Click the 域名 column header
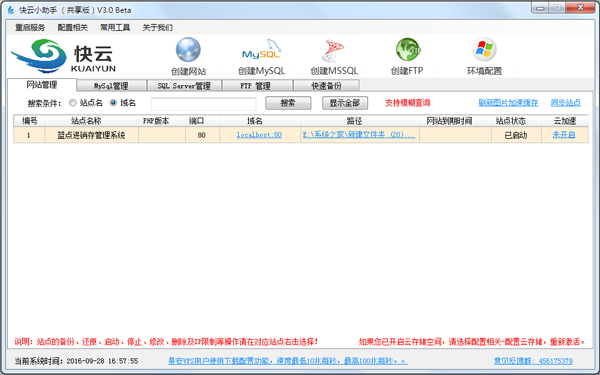The image size is (600, 375). coord(260,121)
